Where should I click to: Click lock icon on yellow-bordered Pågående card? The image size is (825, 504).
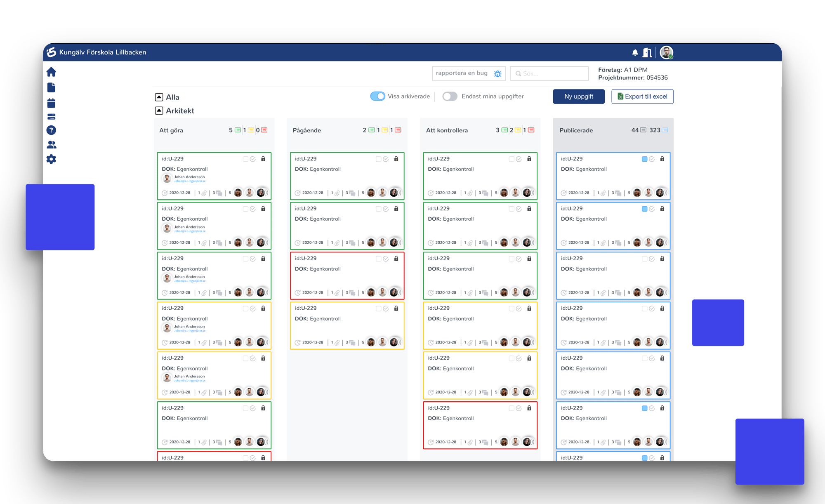(396, 309)
